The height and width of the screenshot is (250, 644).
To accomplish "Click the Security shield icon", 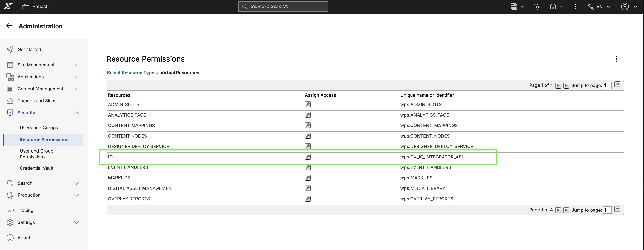I will point(10,113).
